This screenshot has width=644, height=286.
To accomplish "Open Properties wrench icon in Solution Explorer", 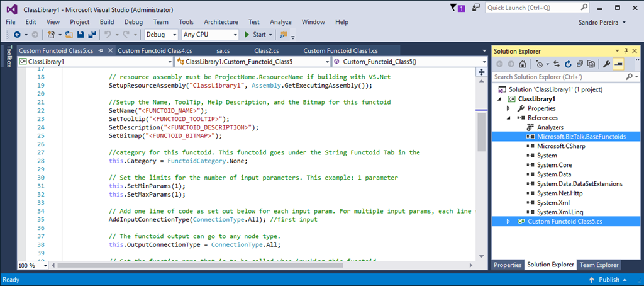I will tap(607, 64).
